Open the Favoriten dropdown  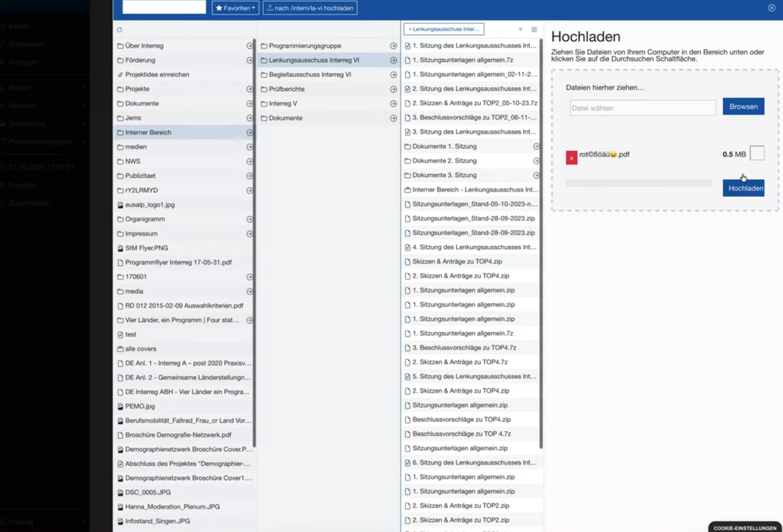(x=235, y=8)
